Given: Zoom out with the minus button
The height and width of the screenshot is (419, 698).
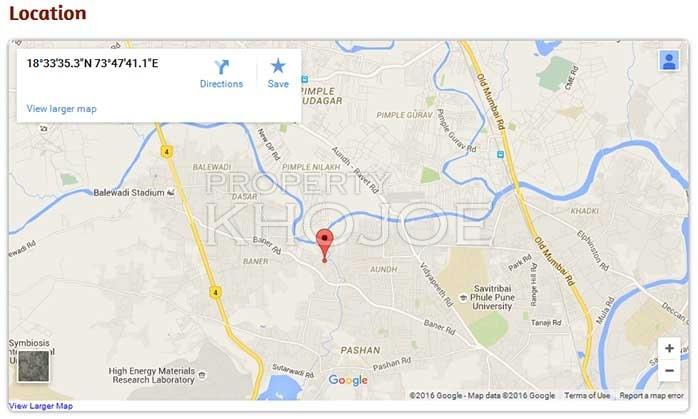Looking at the screenshot, I should 669,370.
